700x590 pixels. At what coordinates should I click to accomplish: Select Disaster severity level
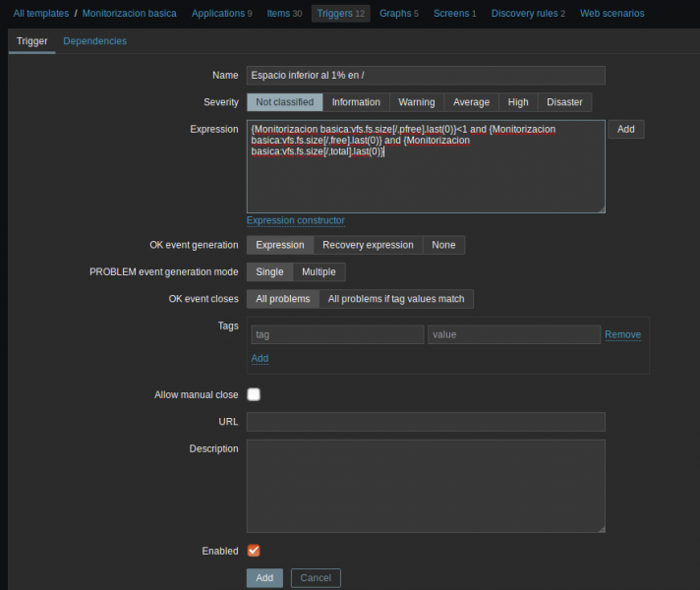pyautogui.click(x=564, y=102)
